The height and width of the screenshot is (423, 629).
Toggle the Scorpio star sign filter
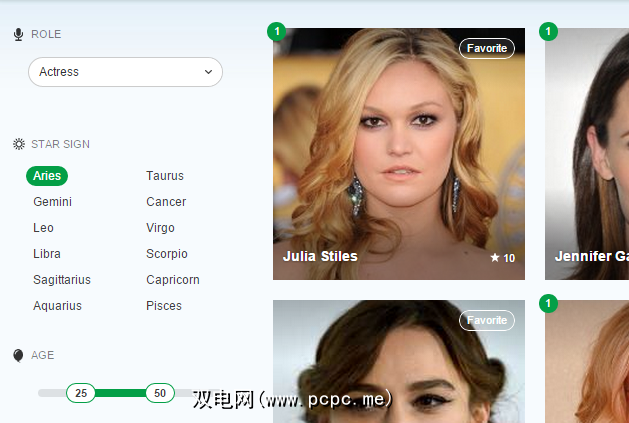tap(167, 254)
